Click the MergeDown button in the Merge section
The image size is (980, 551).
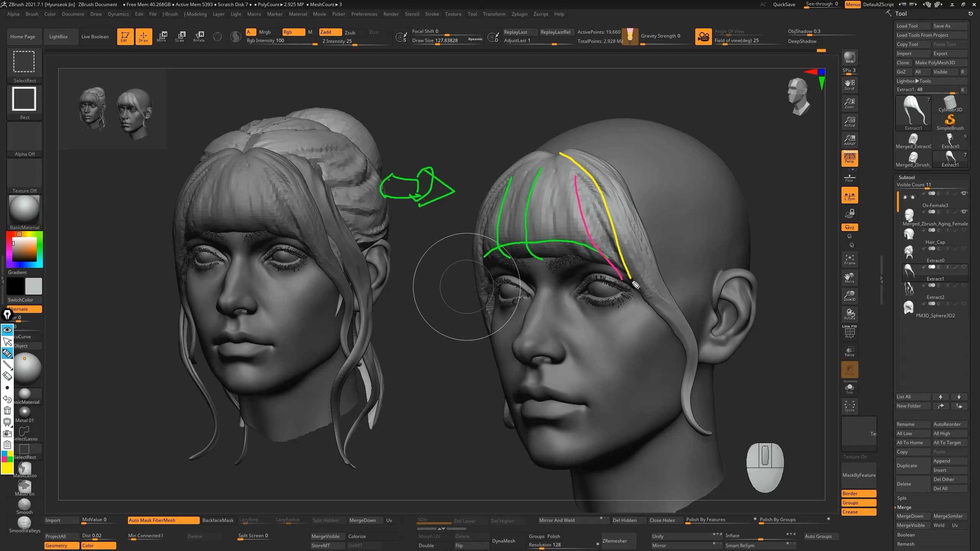910,516
